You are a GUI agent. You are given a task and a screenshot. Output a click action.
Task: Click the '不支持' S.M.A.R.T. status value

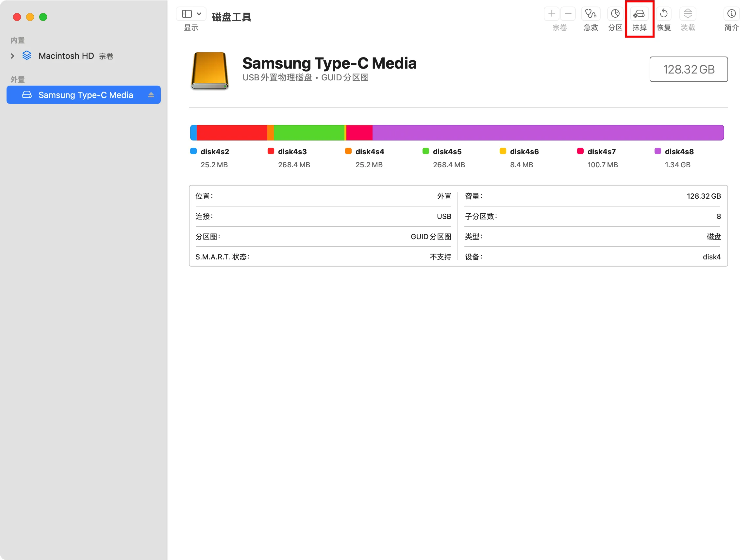click(440, 257)
